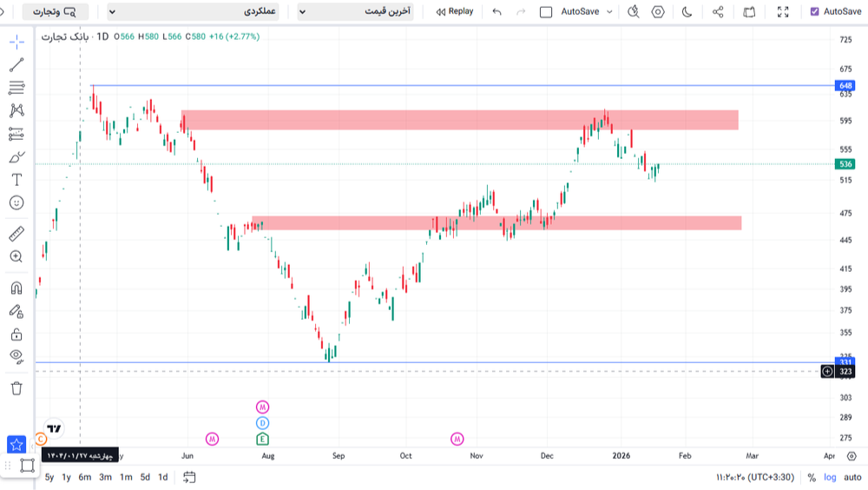Screen dimensions: 868x490
Task: Select the 6m time range
Action: click(x=85, y=477)
